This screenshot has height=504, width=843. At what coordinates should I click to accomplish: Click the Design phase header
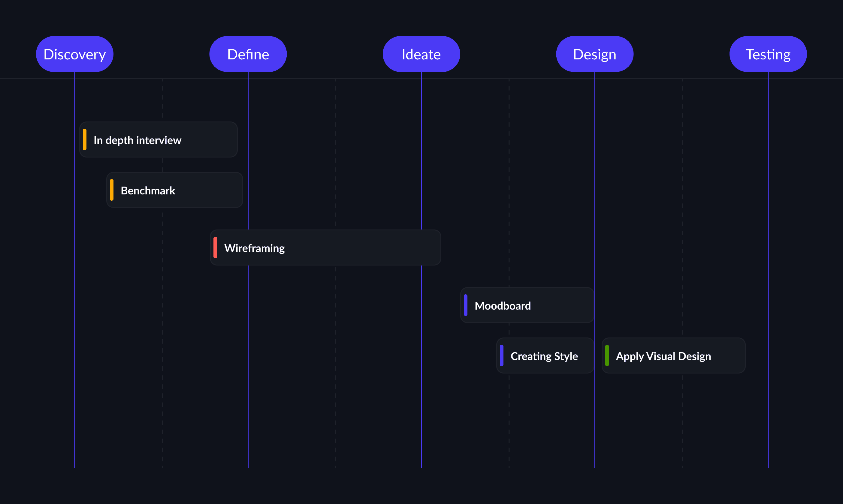pyautogui.click(x=594, y=54)
